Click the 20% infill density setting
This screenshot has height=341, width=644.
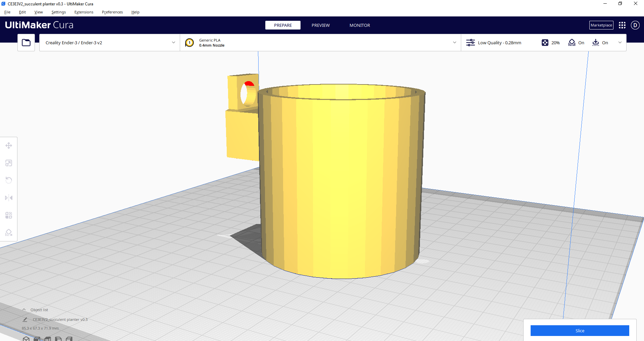550,43
